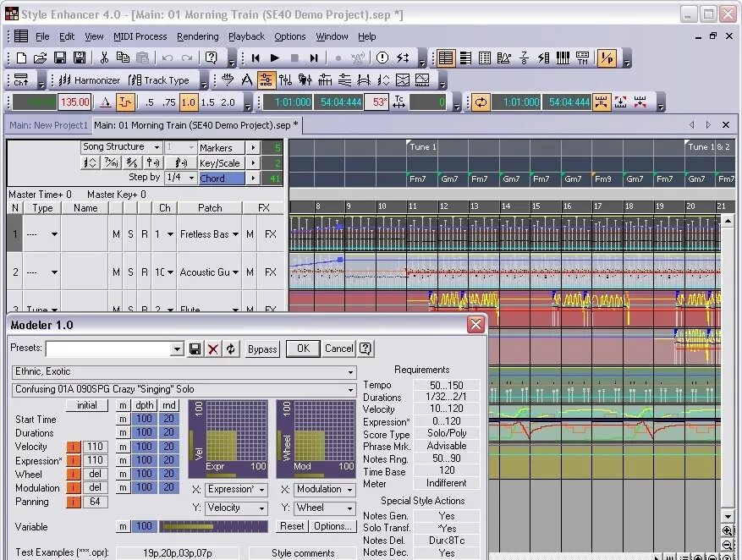Click the tempo field showing 135.00
Screen dimensions: 742x560
tap(74, 102)
